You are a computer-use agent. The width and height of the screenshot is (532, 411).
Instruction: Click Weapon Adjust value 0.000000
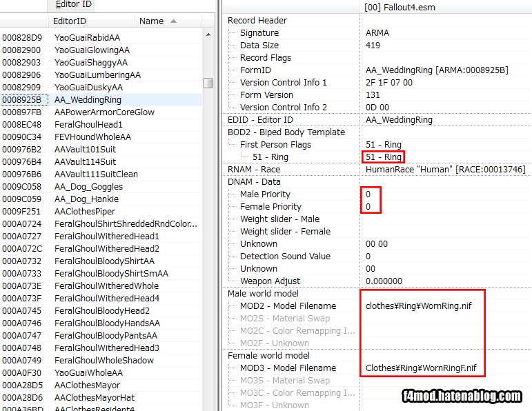(384, 281)
